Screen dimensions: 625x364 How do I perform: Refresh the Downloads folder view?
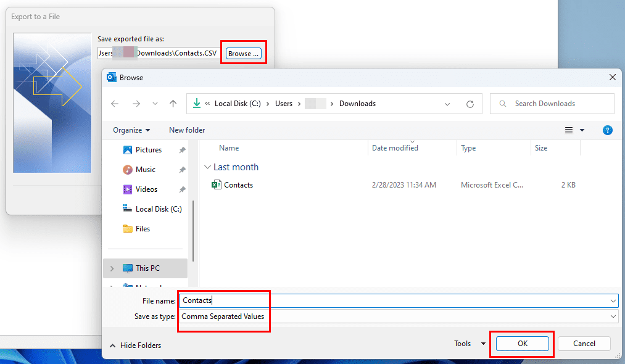470,104
